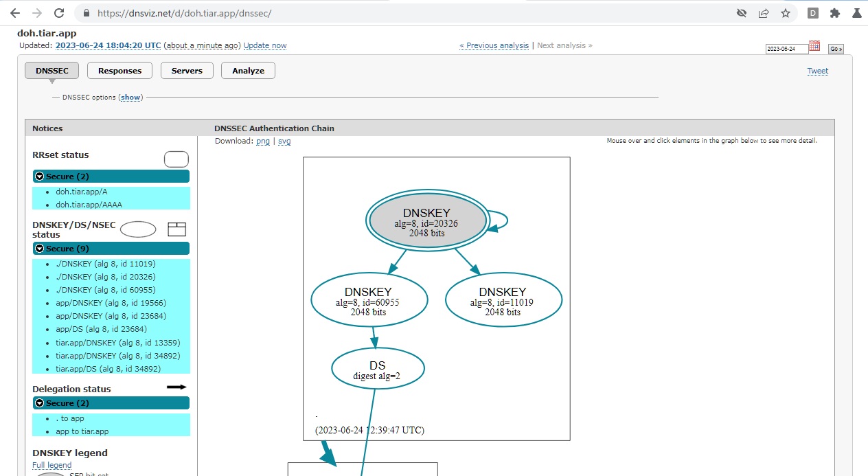The image size is (868, 476).
Task: Select doh.tiar.app/A in RRset list
Action: [x=82, y=192]
